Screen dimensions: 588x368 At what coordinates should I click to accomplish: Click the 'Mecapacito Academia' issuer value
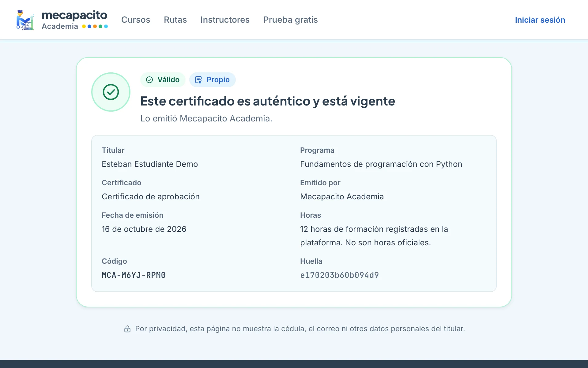tap(342, 197)
